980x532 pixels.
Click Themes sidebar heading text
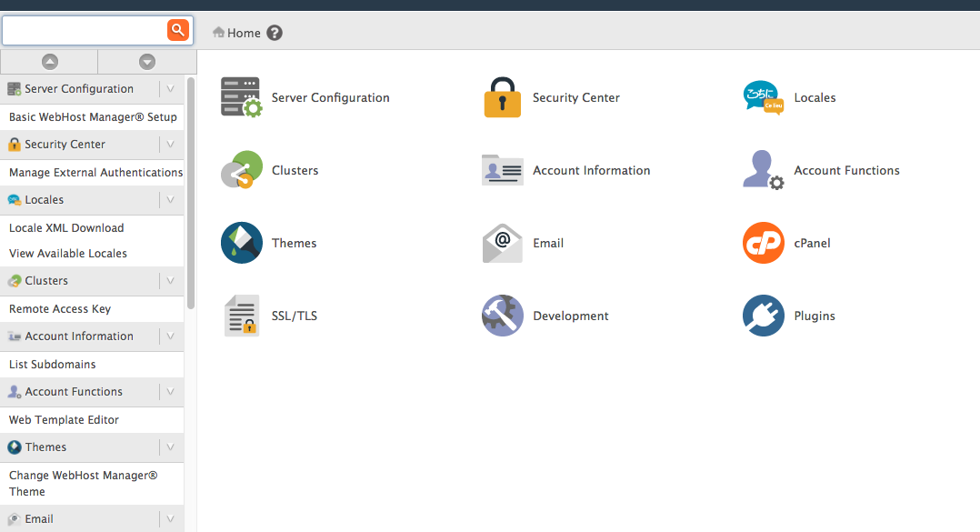tap(45, 447)
